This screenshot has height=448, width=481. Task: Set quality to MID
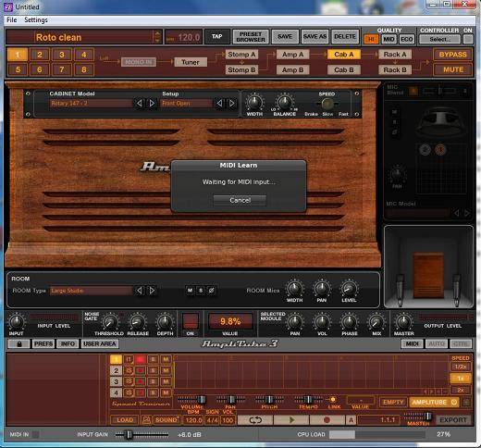(x=388, y=39)
